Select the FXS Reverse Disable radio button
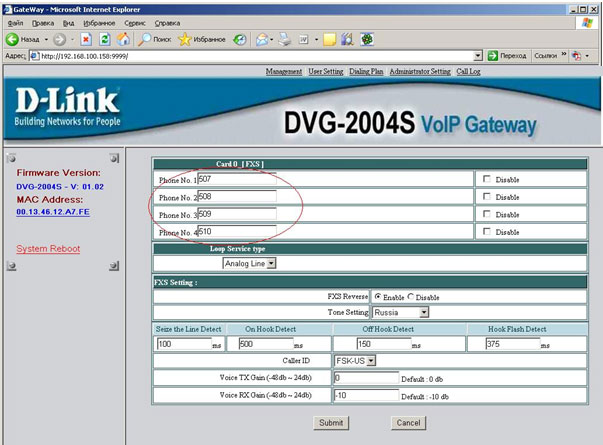 pos(410,297)
